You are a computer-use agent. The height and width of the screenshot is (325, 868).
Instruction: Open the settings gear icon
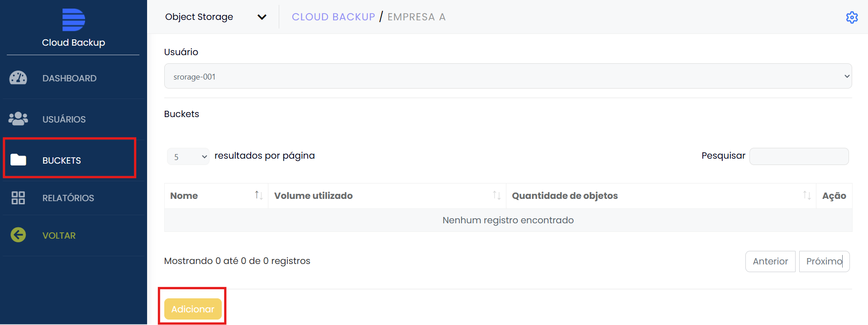pos(852,17)
